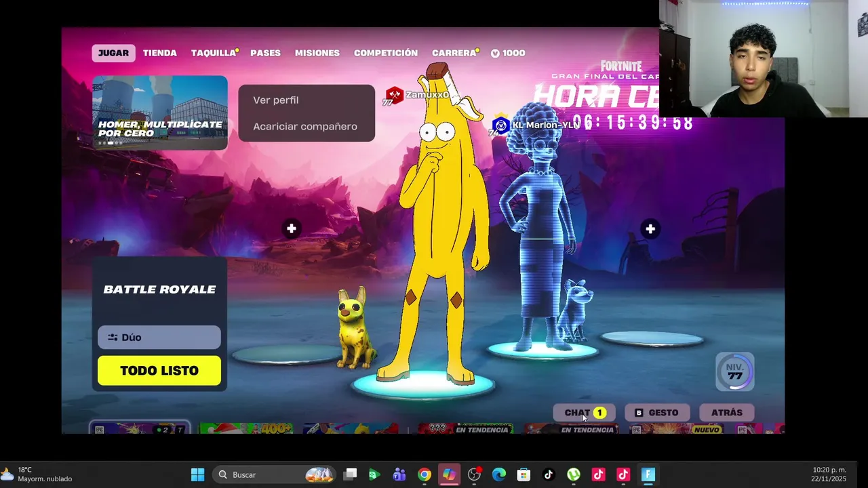The height and width of the screenshot is (488, 868).
Task: Choose Acariciar compañero in the popup menu
Action: (307, 126)
